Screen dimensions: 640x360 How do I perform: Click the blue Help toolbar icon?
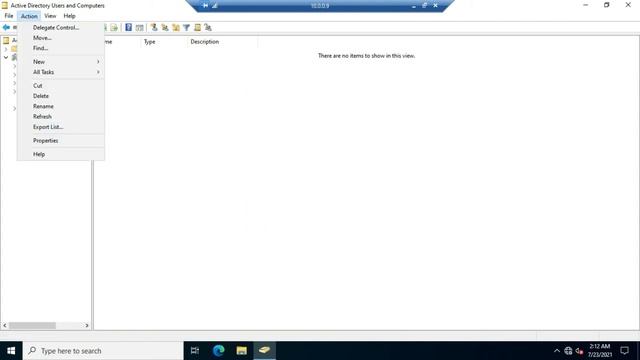click(129, 27)
